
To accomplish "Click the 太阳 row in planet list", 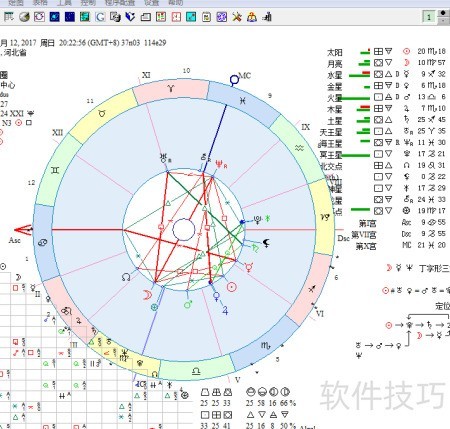I will click(386, 52).
